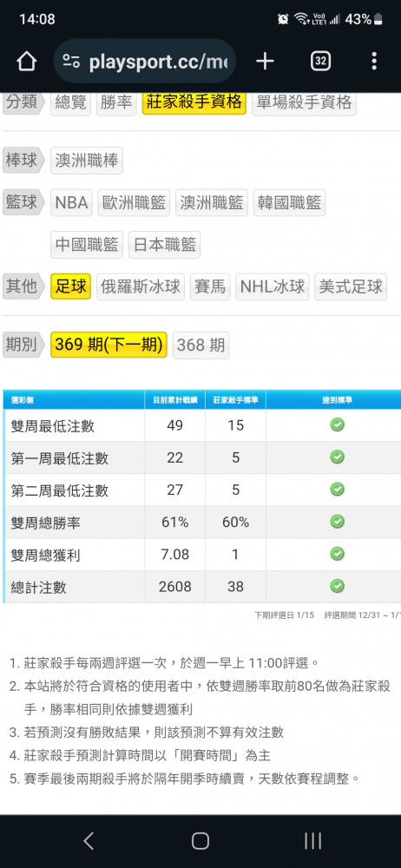Viewport: 401px width, 868px height.
Task: Tap the 7.08 profit value
Action: 175,554
